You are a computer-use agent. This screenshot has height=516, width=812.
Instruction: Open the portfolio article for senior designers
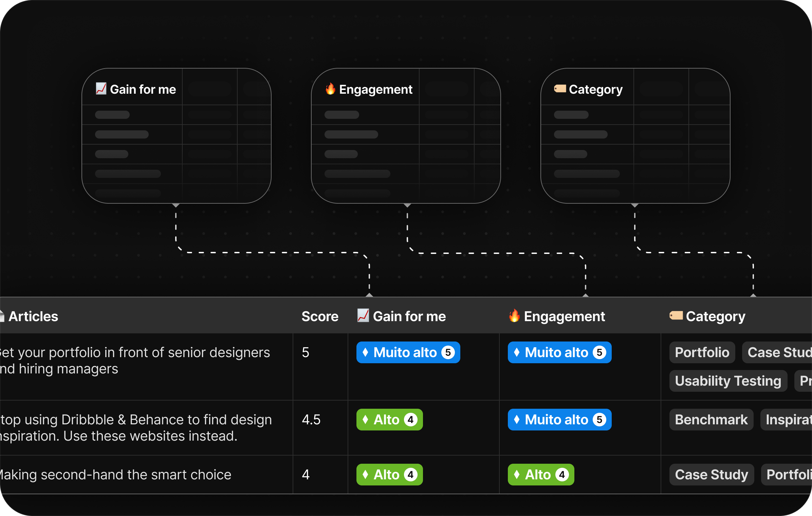(x=135, y=361)
